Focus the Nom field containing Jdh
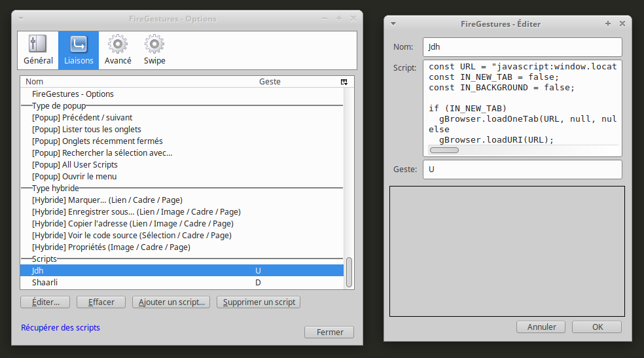 (x=522, y=47)
